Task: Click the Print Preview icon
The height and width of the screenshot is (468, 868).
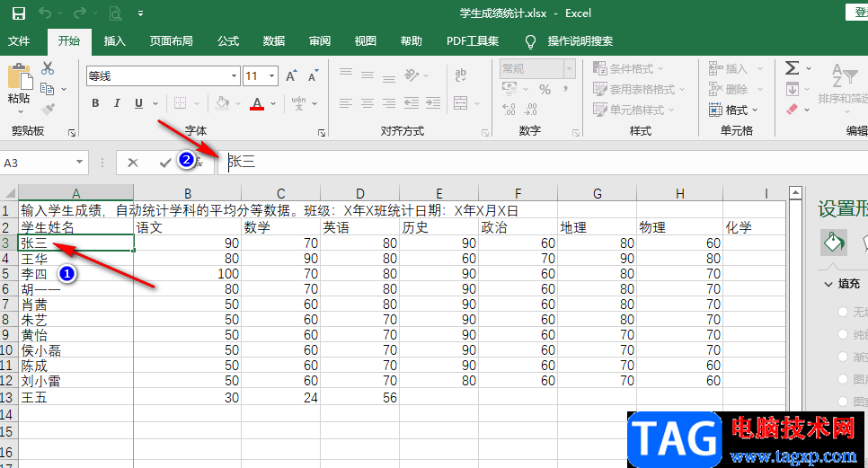Action: (115, 13)
